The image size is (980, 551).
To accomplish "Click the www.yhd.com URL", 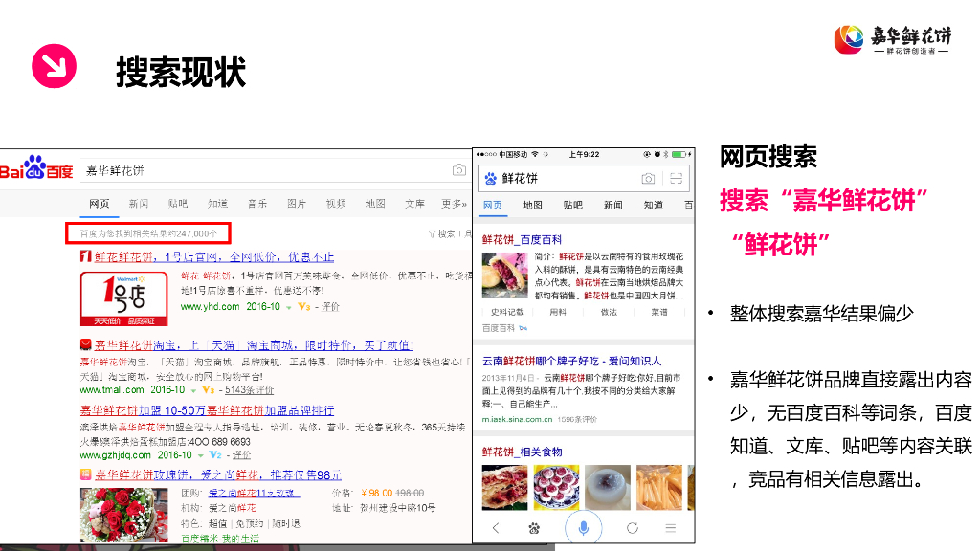I will click(x=210, y=307).
